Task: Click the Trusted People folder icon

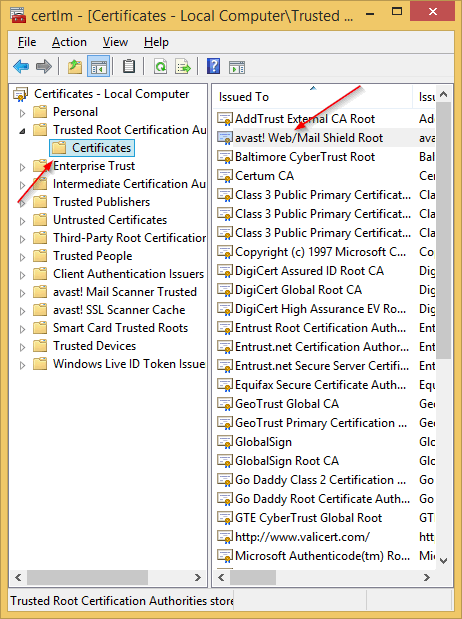Action: point(40,256)
